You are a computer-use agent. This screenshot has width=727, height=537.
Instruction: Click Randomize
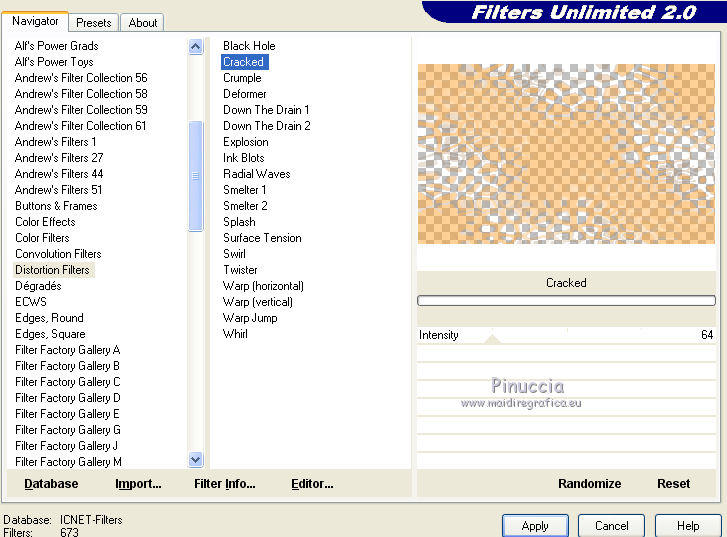(x=589, y=484)
